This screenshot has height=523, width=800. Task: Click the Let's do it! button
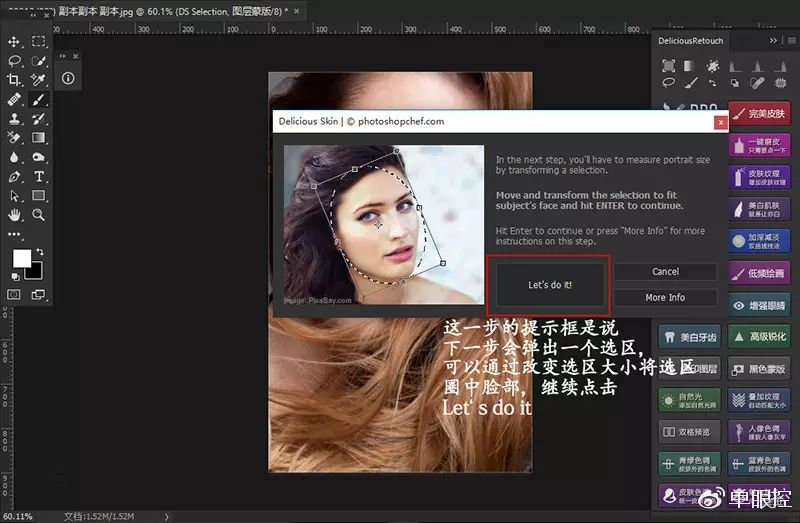click(550, 285)
